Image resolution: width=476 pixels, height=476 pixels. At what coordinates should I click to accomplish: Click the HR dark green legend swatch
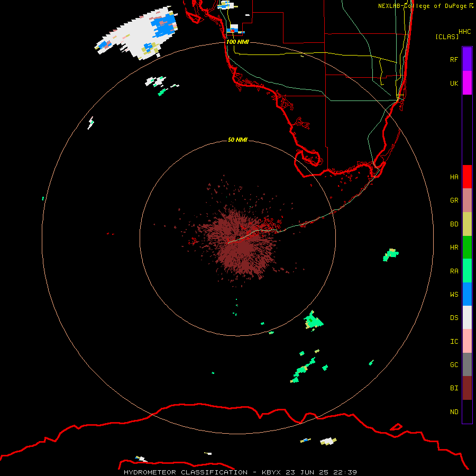coord(467,248)
